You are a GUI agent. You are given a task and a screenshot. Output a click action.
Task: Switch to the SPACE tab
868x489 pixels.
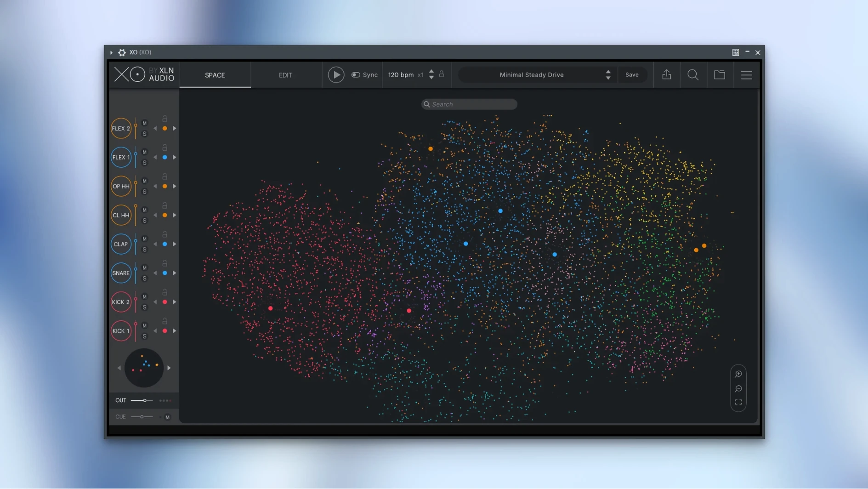(x=215, y=75)
